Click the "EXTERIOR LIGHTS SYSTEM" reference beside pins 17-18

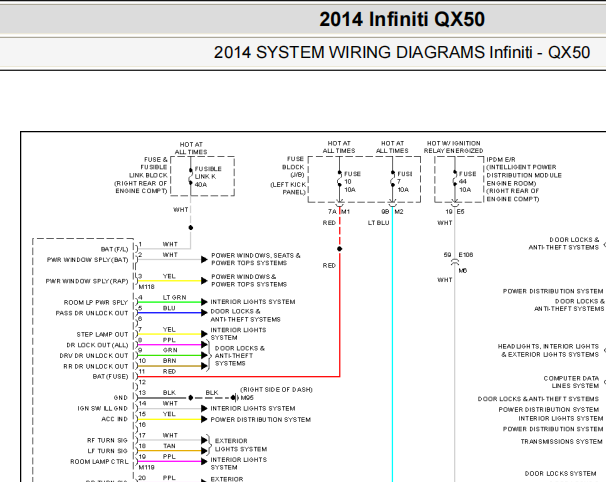241,445
